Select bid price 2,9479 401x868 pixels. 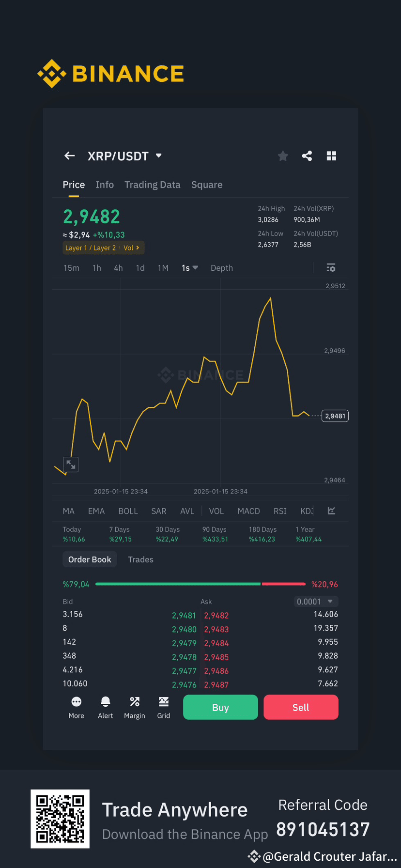pos(184,643)
